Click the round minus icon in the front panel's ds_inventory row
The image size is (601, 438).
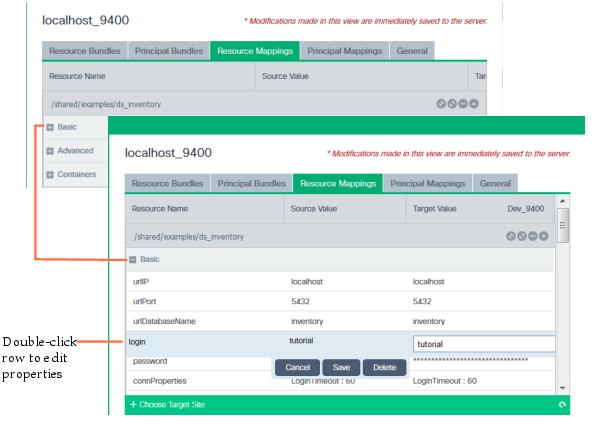[532, 236]
